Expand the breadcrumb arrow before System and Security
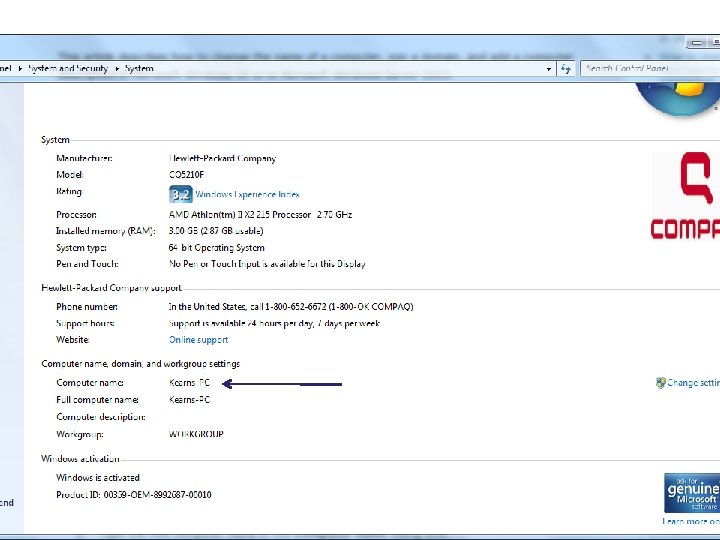This screenshot has width=720, height=540. point(20,69)
